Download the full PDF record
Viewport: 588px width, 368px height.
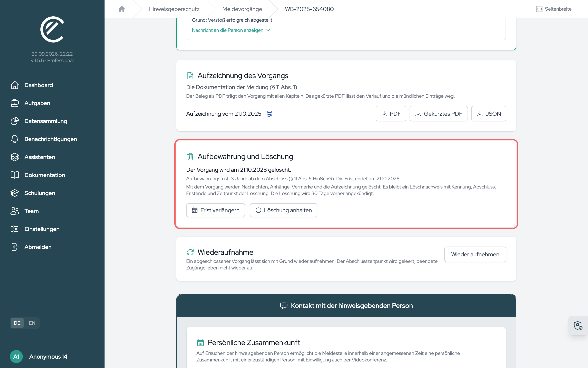point(391,114)
